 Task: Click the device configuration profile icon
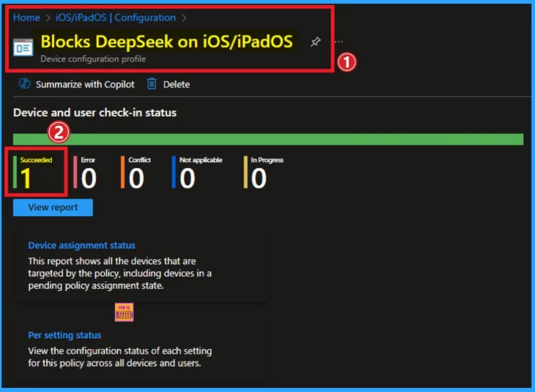click(23, 47)
